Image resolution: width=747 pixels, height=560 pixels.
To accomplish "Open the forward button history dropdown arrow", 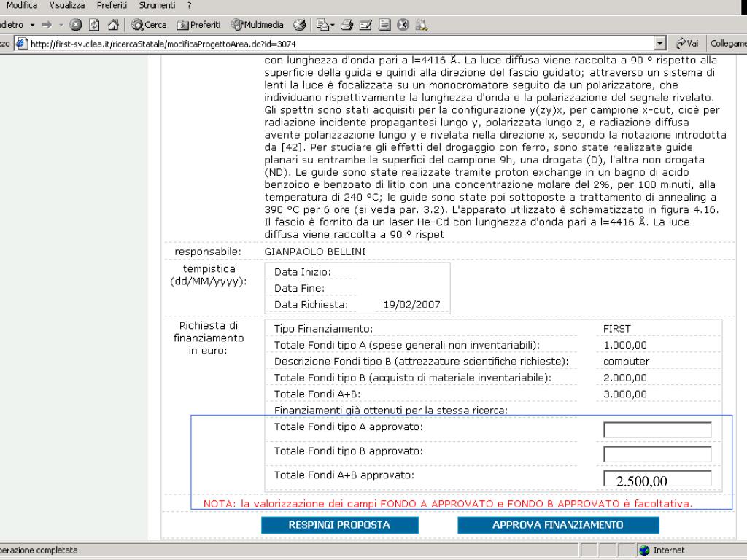I will pos(61,25).
